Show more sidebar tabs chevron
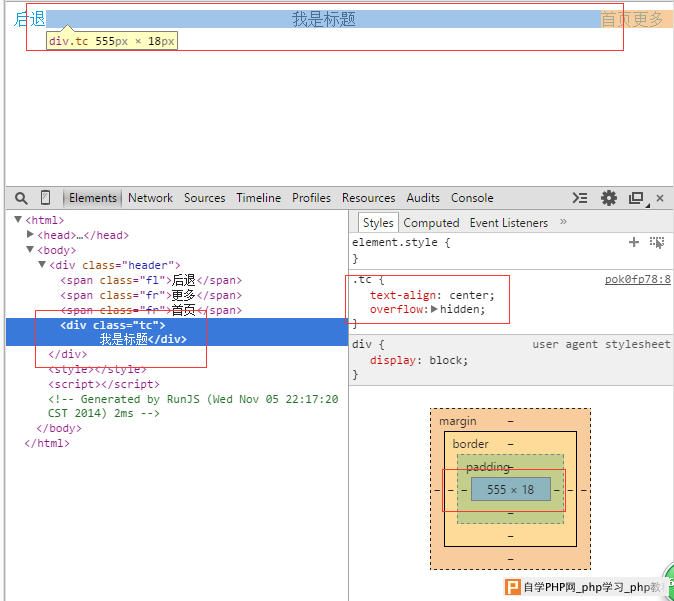Viewport: 674px width, 601px height. point(564,222)
